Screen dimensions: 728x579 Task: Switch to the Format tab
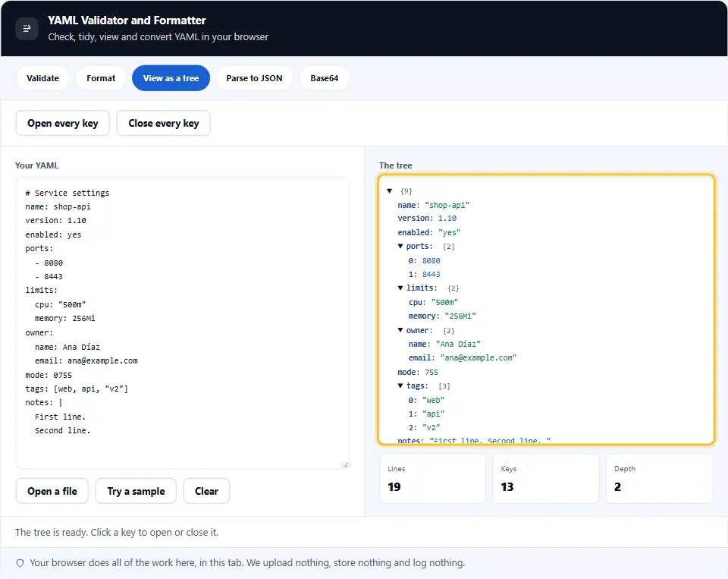(x=101, y=78)
